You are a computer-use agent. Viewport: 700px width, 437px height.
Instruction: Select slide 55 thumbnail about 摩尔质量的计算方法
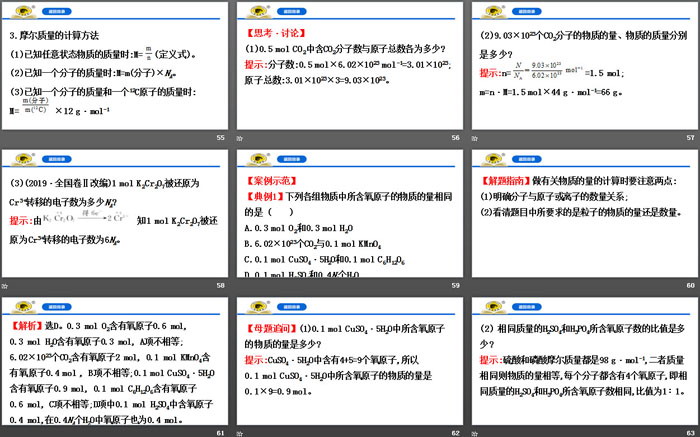pos(115,66)
